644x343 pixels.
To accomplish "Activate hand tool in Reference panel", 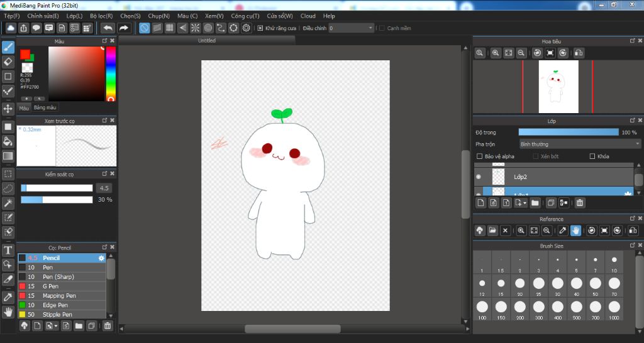I will click(576, 231).
